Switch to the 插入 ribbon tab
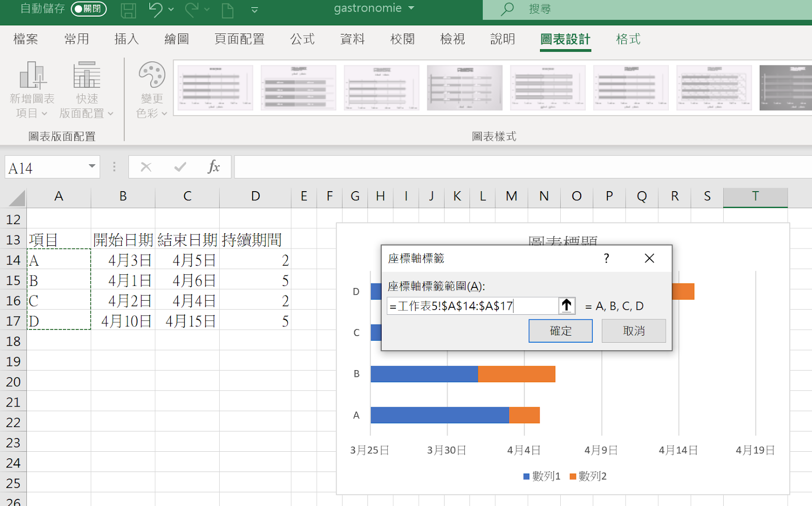 126,39
